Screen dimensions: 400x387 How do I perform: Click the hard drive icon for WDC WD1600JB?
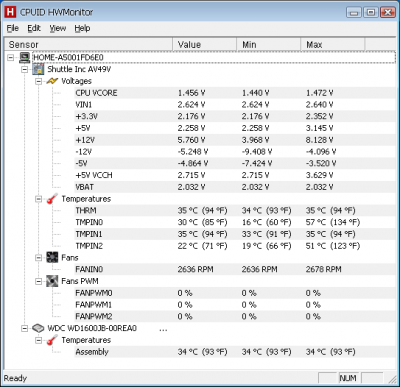[38, 328]
